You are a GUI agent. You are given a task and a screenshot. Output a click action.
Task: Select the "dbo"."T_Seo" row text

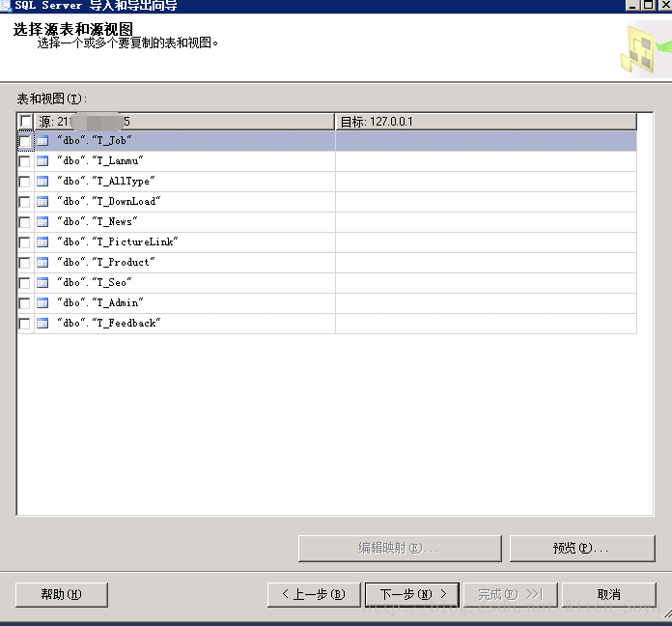coord(95,283)
